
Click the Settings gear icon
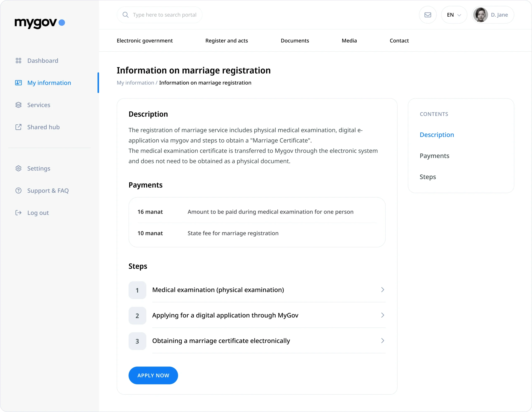tap(18, 168)
